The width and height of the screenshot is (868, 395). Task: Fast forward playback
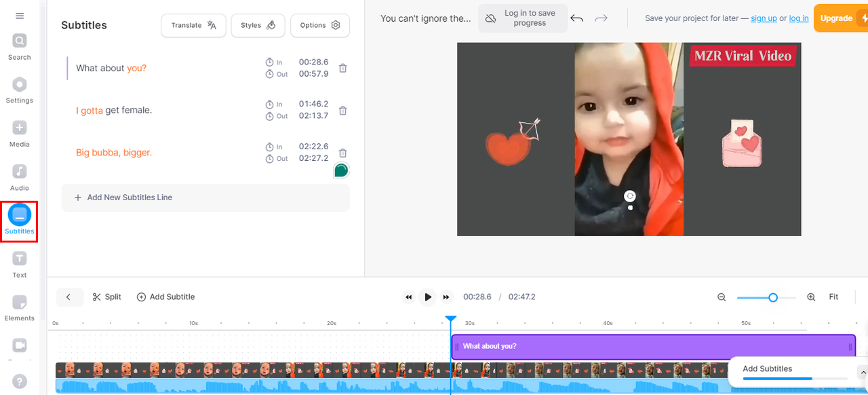coord(446,297)
